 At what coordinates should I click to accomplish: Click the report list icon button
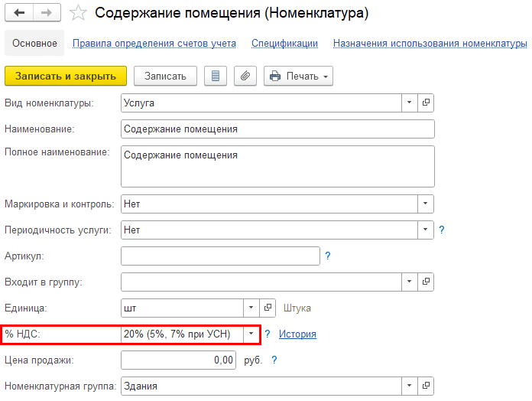point(216,76)
